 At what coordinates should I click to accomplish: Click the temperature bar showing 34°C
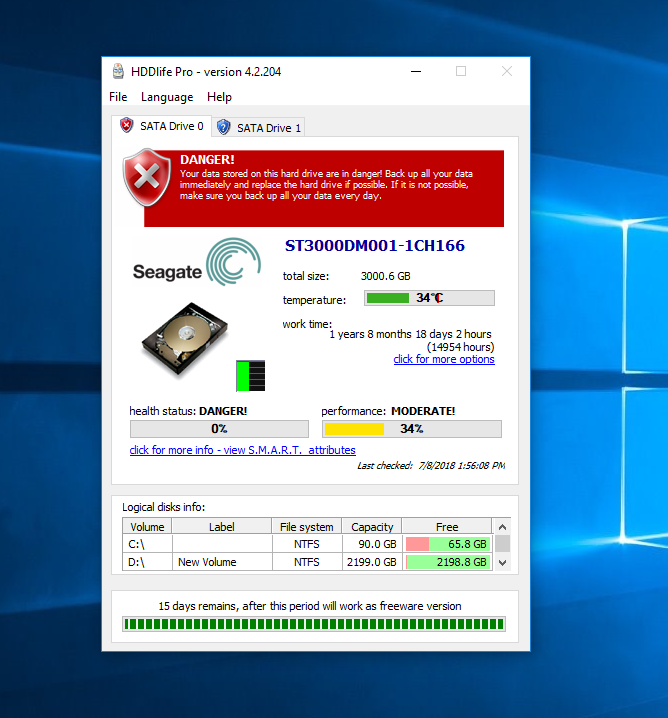point(429,298)
